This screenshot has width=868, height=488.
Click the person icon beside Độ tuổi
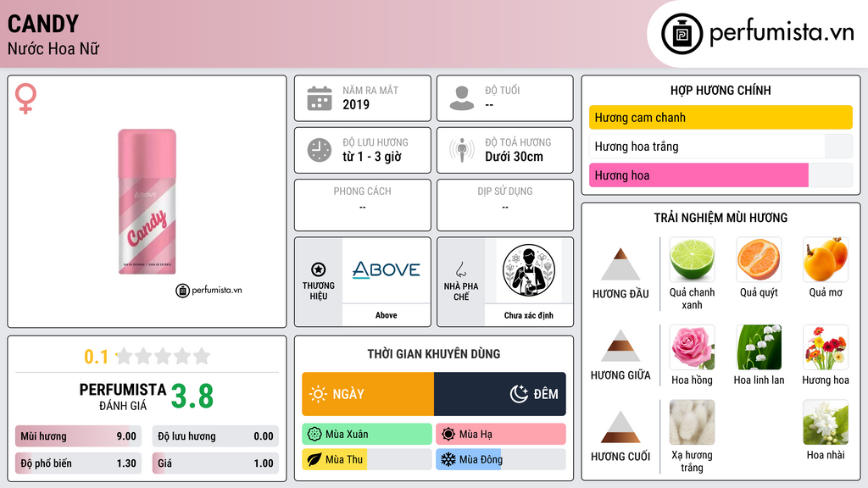462,98
